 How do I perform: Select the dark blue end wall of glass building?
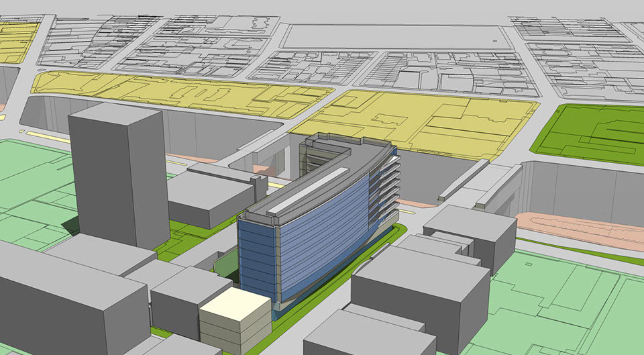pyautogui.click(x=254, y=262)
